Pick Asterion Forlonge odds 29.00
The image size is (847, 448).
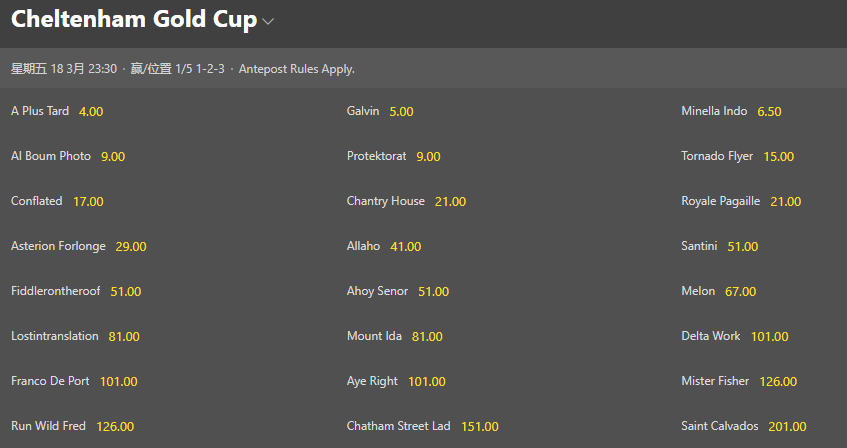pyautogui.click(x=131, y=246)
